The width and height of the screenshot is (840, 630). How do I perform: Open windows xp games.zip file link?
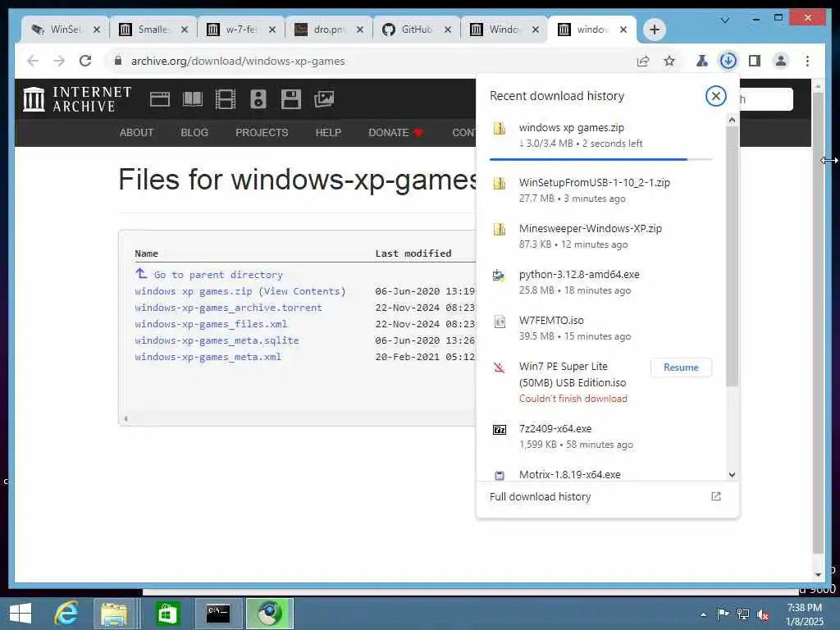[194, 291]
